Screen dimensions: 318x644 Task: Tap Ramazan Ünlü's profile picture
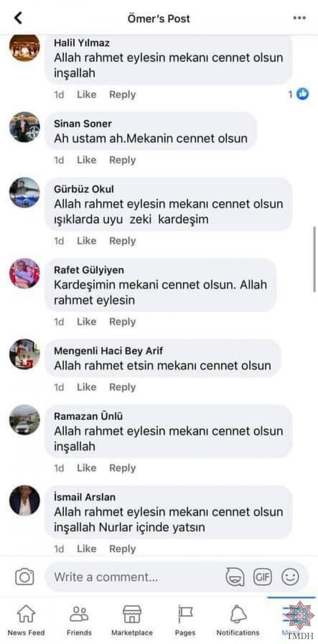25,420
